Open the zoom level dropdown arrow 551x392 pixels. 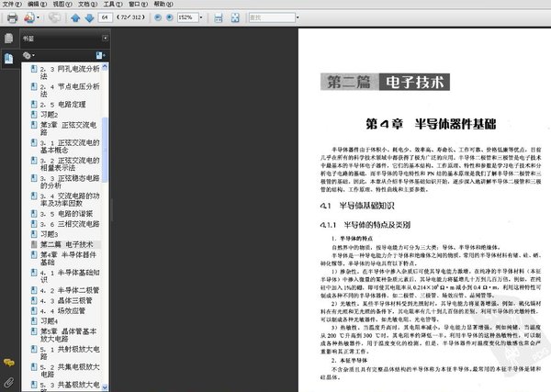(x=201, y=17)
